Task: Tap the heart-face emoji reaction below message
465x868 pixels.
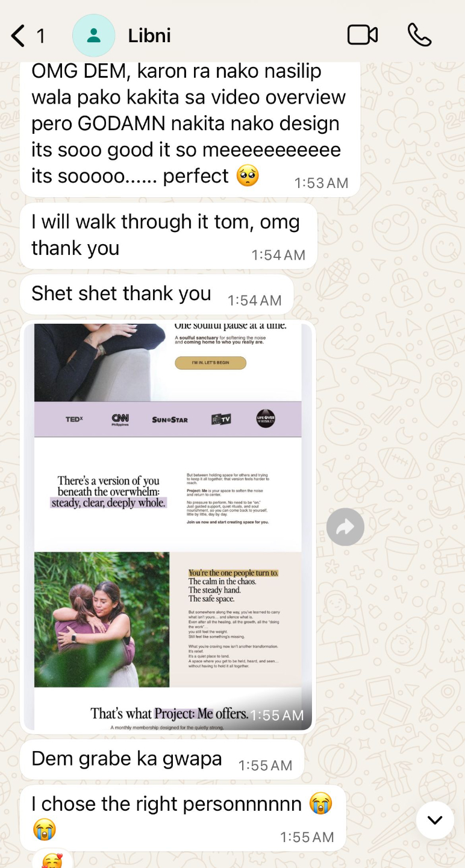Action: coord(52,861)
